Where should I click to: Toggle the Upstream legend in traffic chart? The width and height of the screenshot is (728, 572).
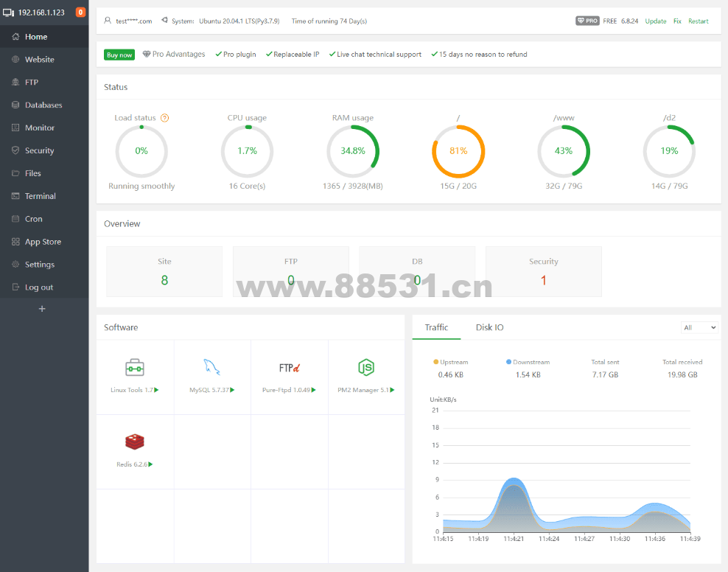coord(450,362)
